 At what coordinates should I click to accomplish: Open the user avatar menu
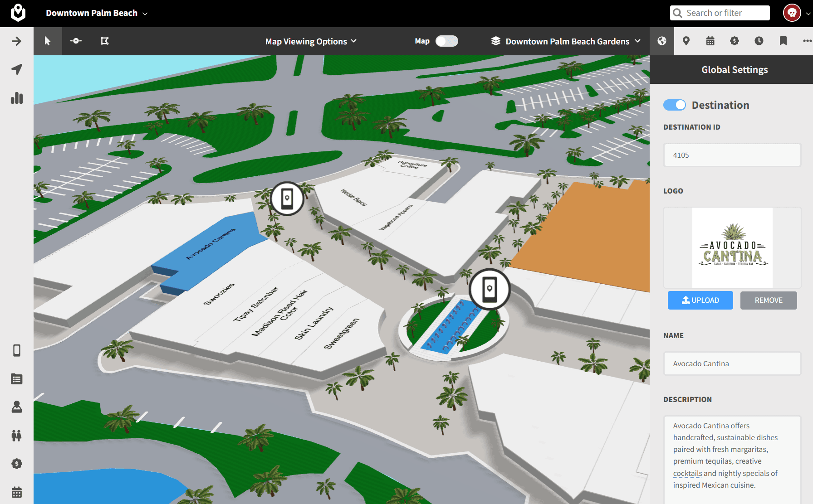(x=792, y=13)
